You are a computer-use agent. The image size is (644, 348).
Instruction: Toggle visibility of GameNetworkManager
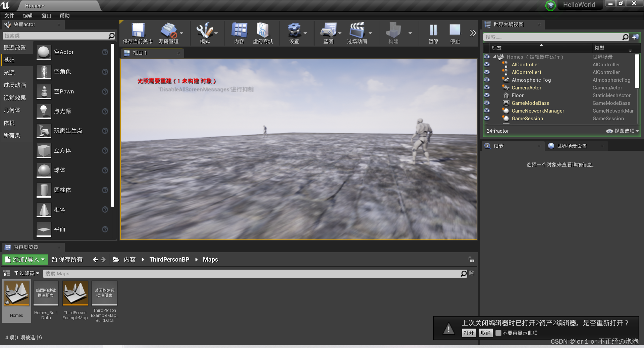[487, 111]
